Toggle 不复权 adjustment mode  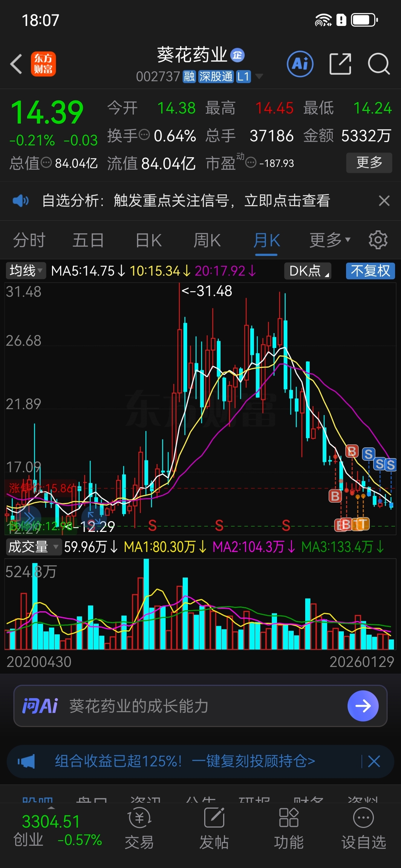pyautogui.click(x=371, y=271)
